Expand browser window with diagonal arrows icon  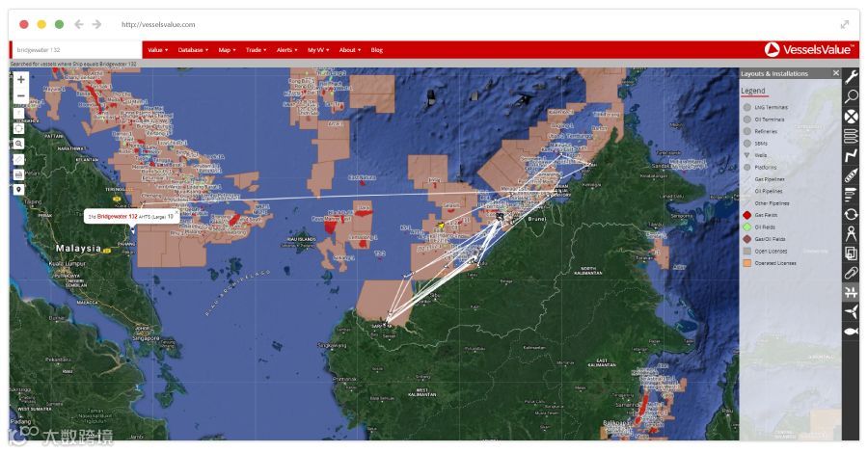[x=844, y=24]
